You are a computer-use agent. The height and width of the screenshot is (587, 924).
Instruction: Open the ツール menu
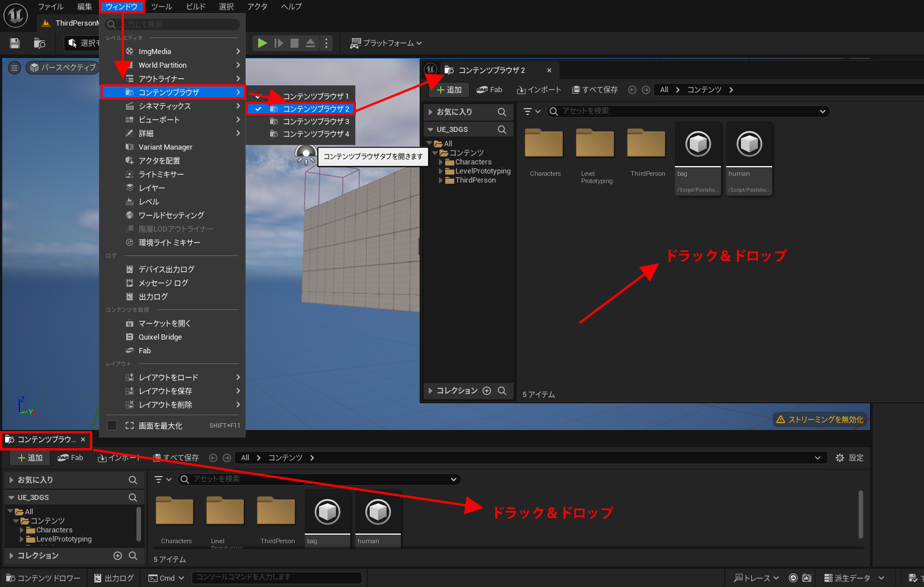[161, 6]
